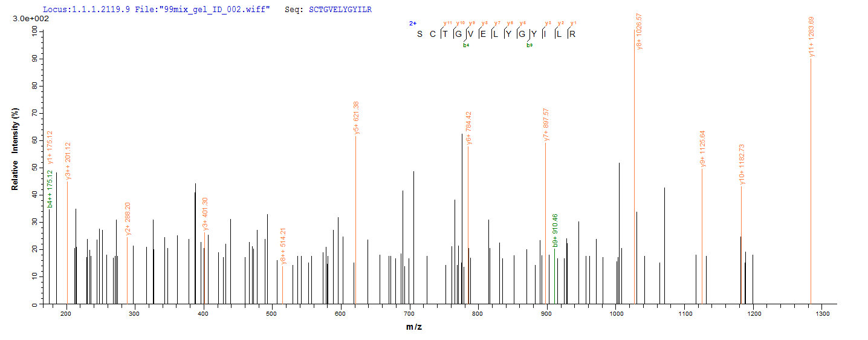Viewport: 868px width, 340px height.
Task: Click the green b4++ 175.12 label
Action: pos(50,189)
